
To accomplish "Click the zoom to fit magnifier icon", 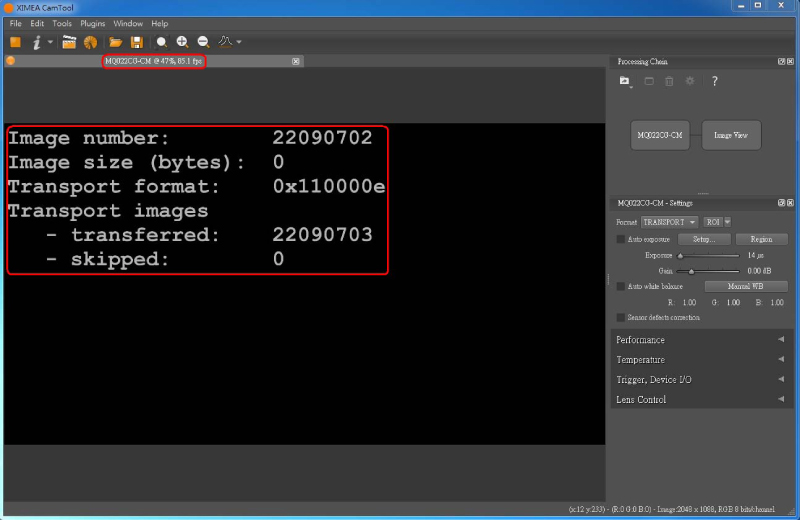I will tap(161, 42).
